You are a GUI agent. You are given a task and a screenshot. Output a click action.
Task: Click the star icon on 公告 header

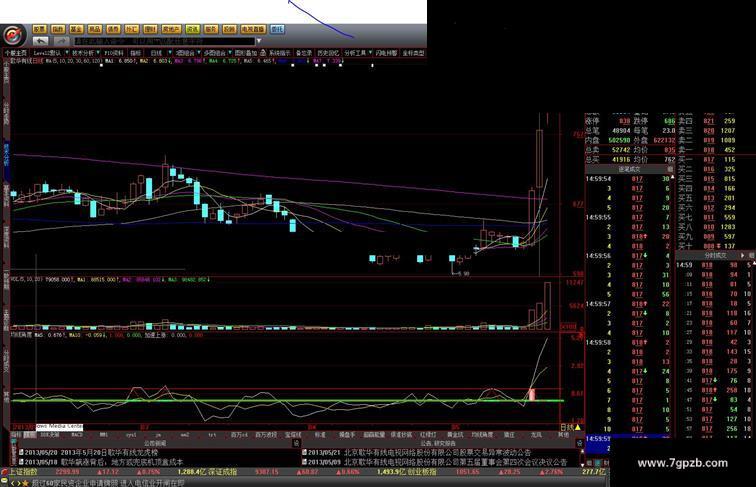pyautogui.click(x=579, y=443)
